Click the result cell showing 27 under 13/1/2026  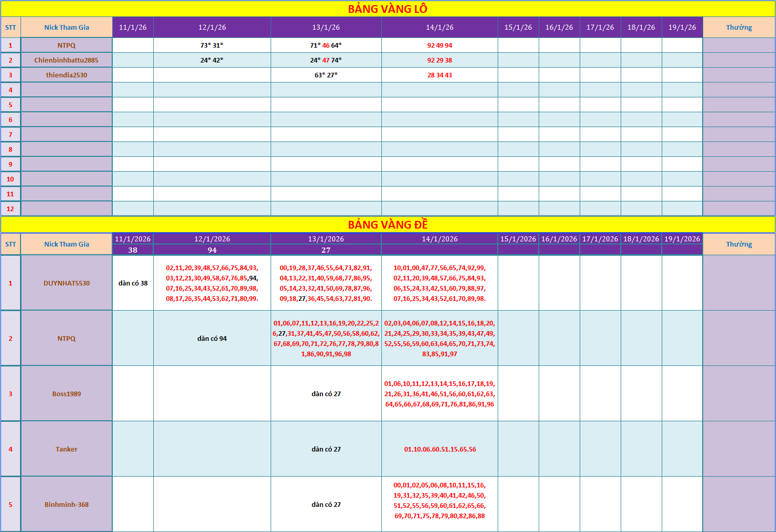(326, 250)
